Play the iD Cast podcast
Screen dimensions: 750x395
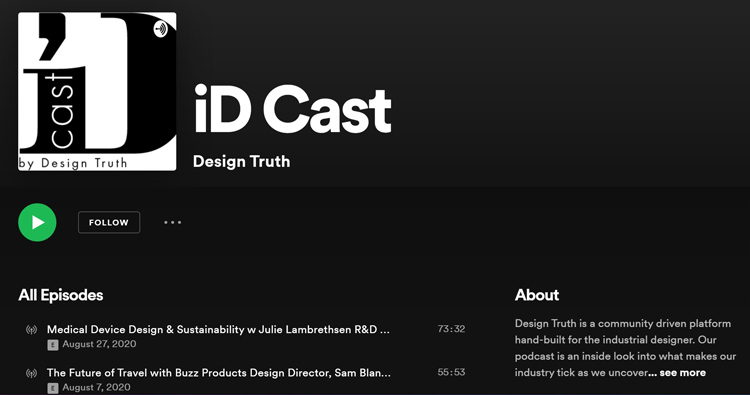click(37, 222)
